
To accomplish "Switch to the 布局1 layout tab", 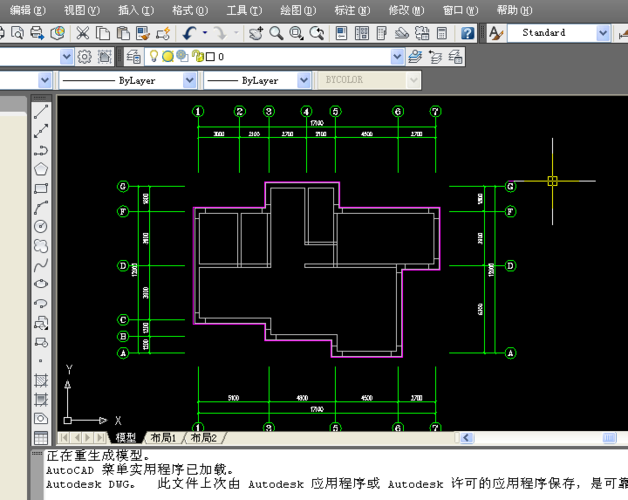I will 163,438.
